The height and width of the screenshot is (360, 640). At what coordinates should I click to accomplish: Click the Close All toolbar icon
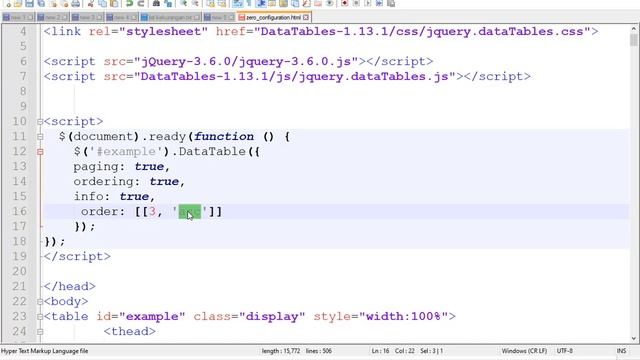pos(64,4)
